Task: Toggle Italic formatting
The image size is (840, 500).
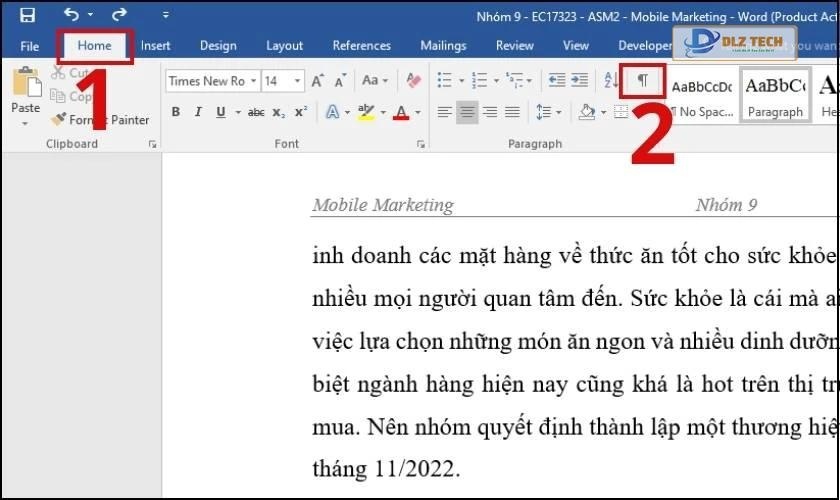Action: click(198, 112)
